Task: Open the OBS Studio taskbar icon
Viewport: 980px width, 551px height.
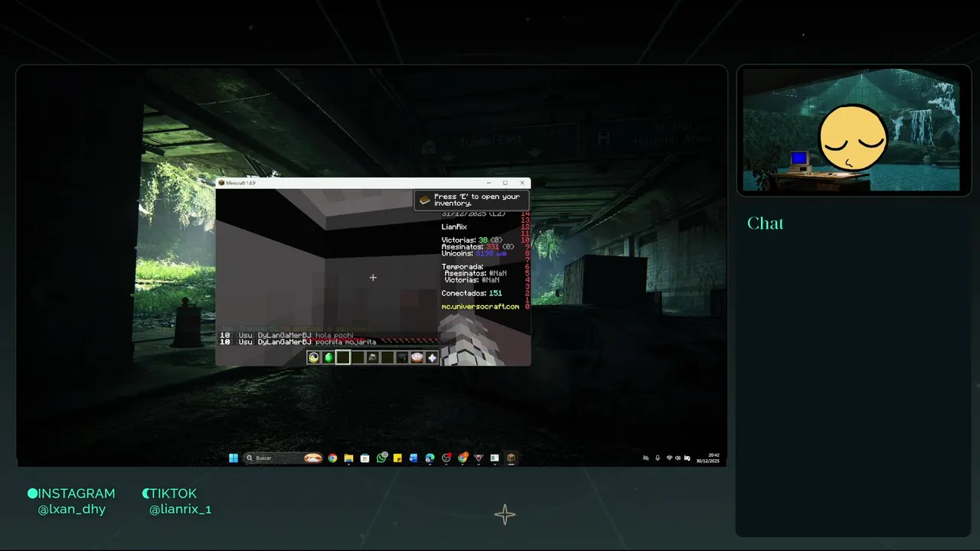Action: point(446,458)
